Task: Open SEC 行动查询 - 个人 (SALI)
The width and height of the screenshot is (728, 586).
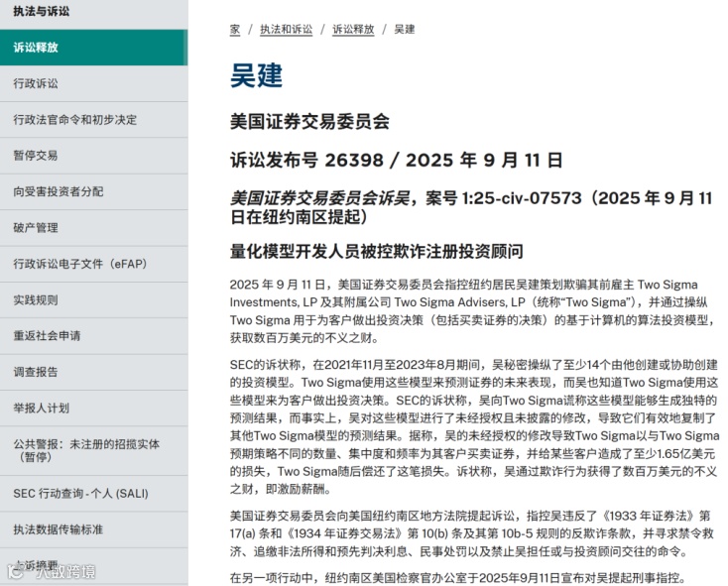Action: [94, 494]
